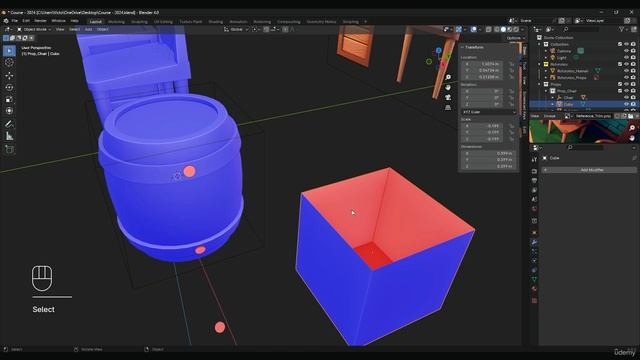This screenshot has width=640, height=360.
Task: Open the XYZ Euler rotation mode dropdown
Action: pos(489,112)
